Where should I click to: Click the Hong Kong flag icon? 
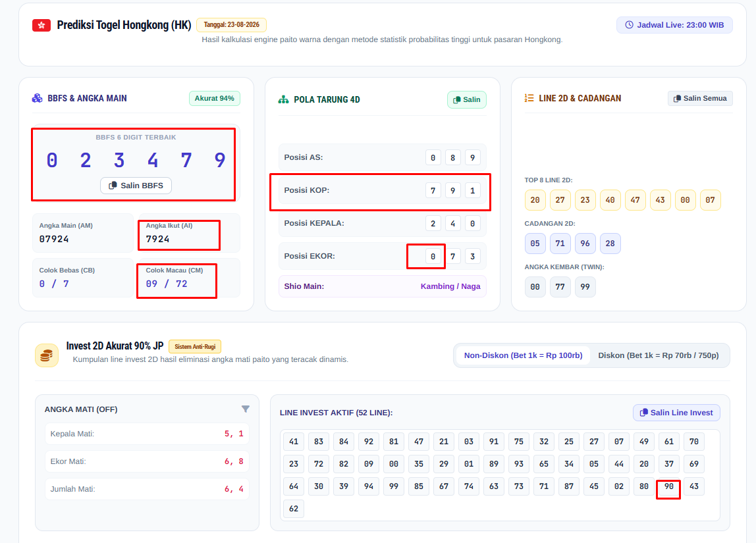[x=41, y=25]
